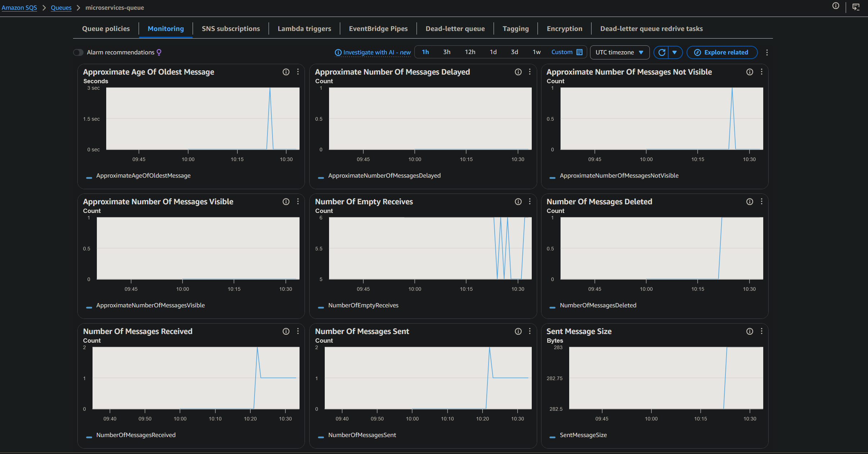Open options menu for Number Of Empty Receives
Viewport: 868px width, 454px height.
[x=530, y=202]
